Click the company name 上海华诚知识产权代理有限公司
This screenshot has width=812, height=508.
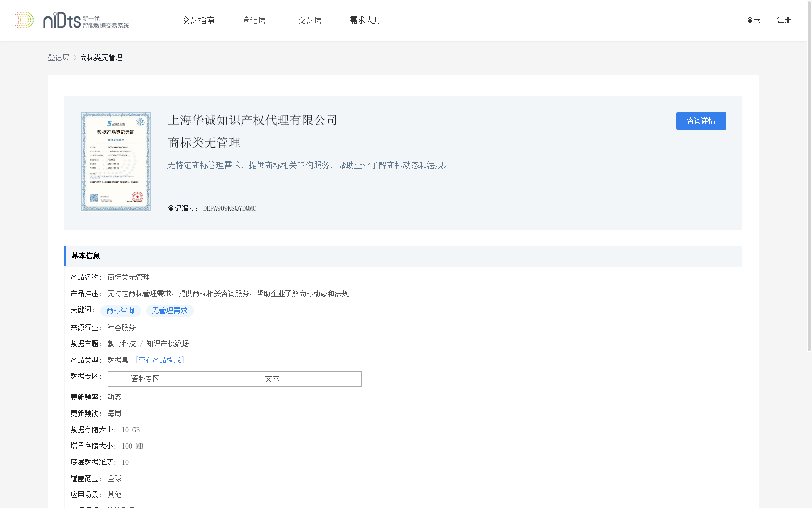(253, 120)
